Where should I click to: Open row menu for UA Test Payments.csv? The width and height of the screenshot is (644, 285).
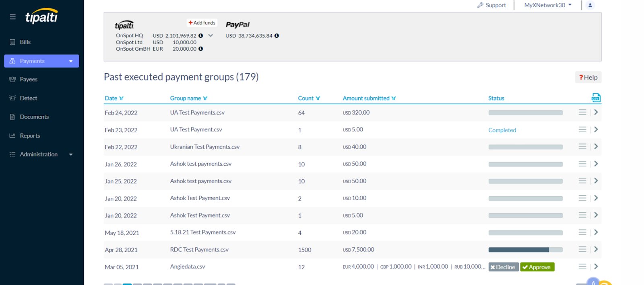click(x=582, y=113)
